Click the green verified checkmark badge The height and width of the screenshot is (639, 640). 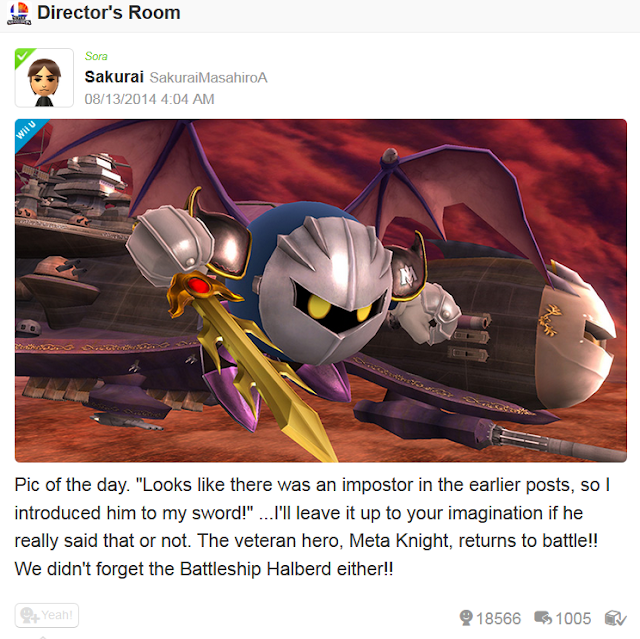(23, 56)
